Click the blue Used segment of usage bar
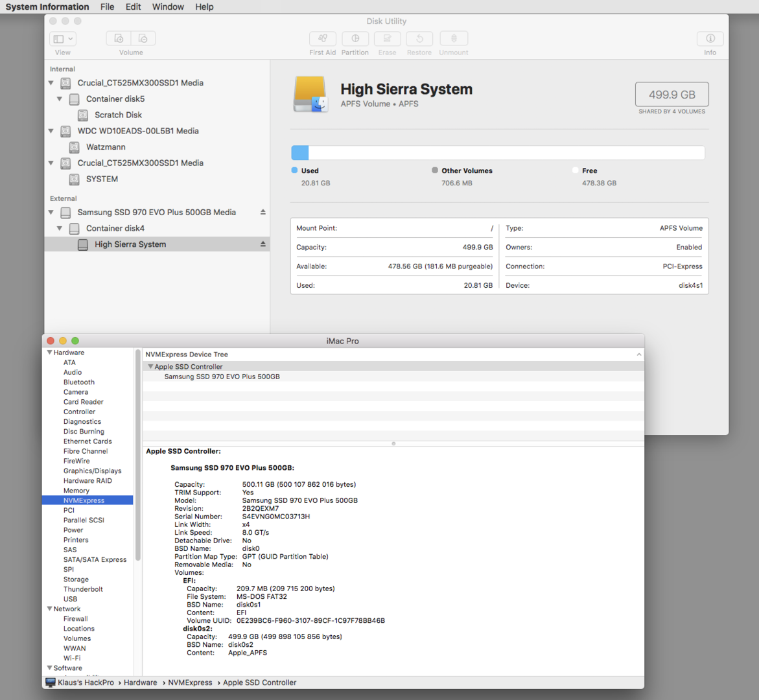 tap(299, 153)
